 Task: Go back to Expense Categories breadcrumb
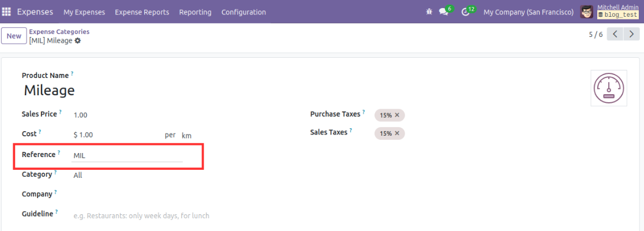point(59,32)
